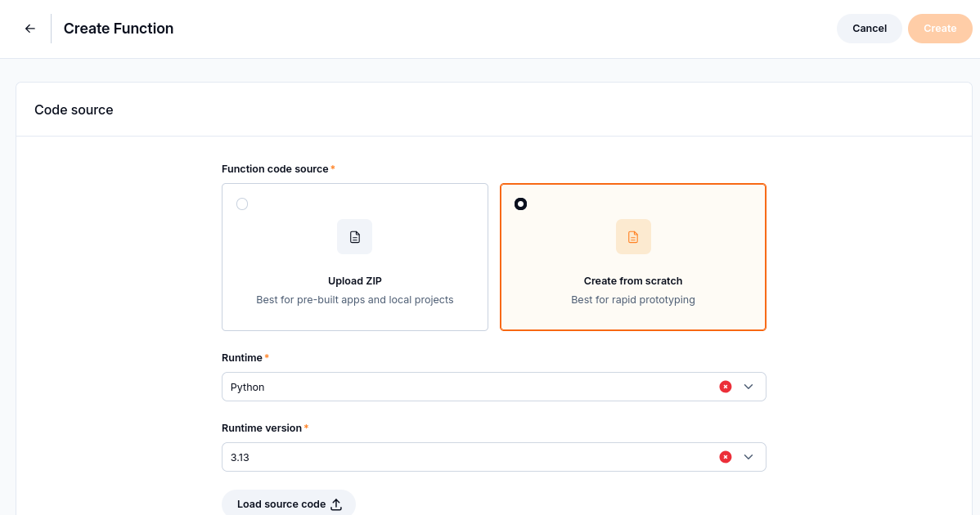Clear the Python runtime selection
Screen dimensions: 980x515
tap(725, 387)
